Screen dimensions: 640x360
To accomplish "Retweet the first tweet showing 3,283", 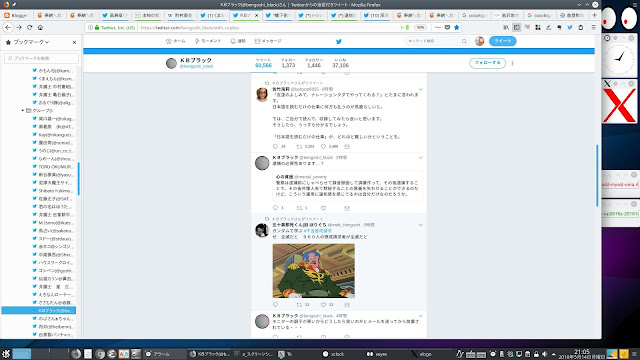I will point(299,147).
